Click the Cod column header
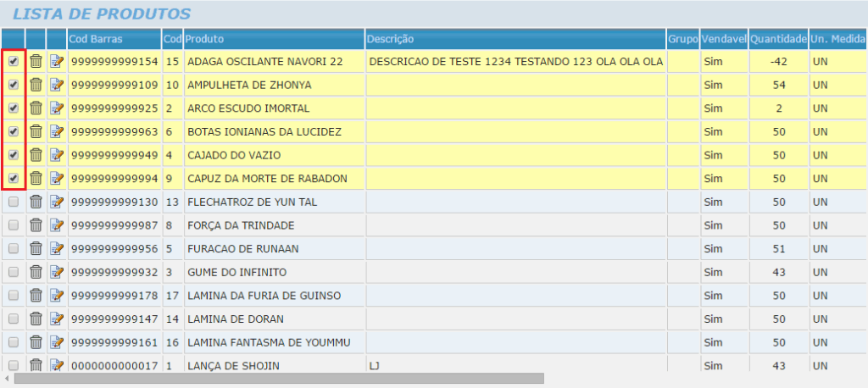868x388 pixels. [x=173, y=39]
